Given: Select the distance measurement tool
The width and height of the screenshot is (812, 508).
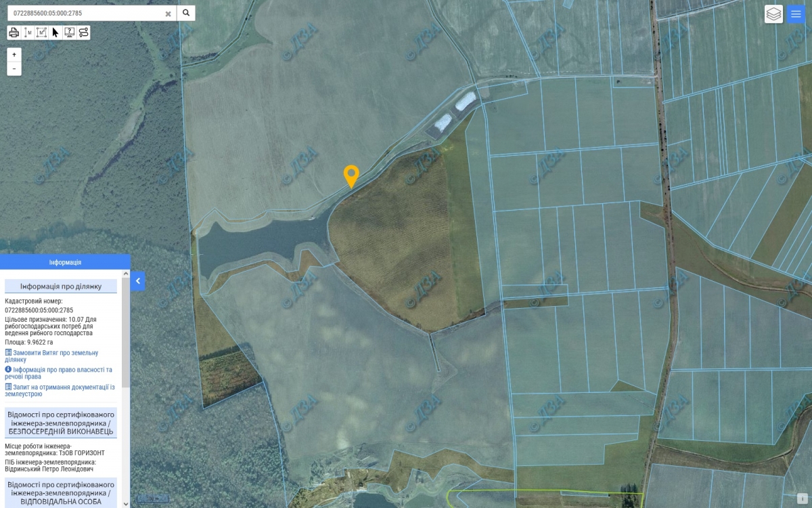Looking at the screenshot, I should pyautogui.click(x=28, y=33).
